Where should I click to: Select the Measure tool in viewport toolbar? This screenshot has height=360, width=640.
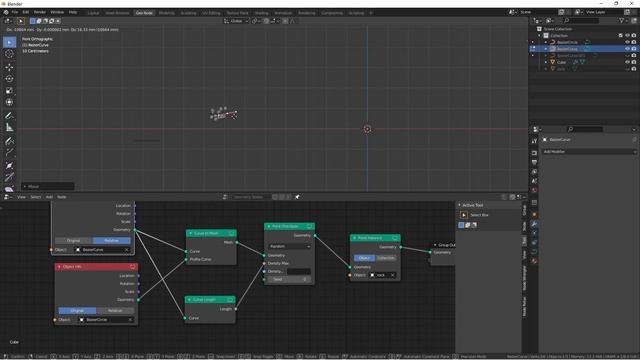coord(9,128)
